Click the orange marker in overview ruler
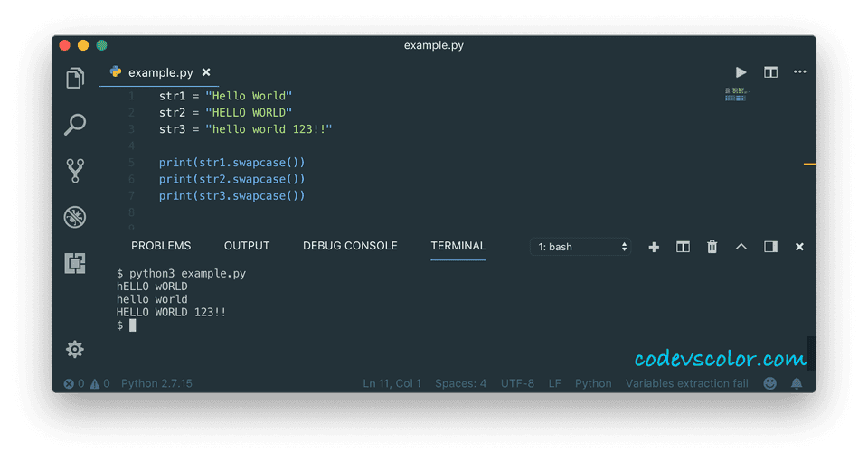This screenshot has width=868, height=461. click(810, 164)
